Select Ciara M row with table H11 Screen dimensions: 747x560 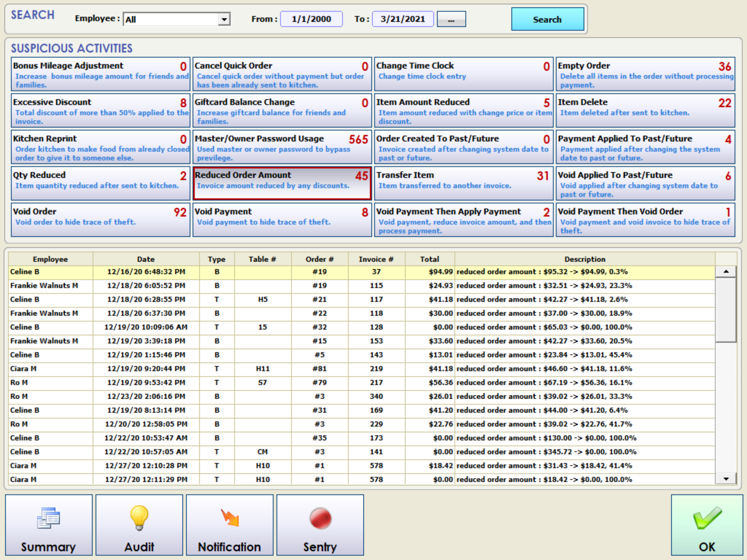coord(362,369)
